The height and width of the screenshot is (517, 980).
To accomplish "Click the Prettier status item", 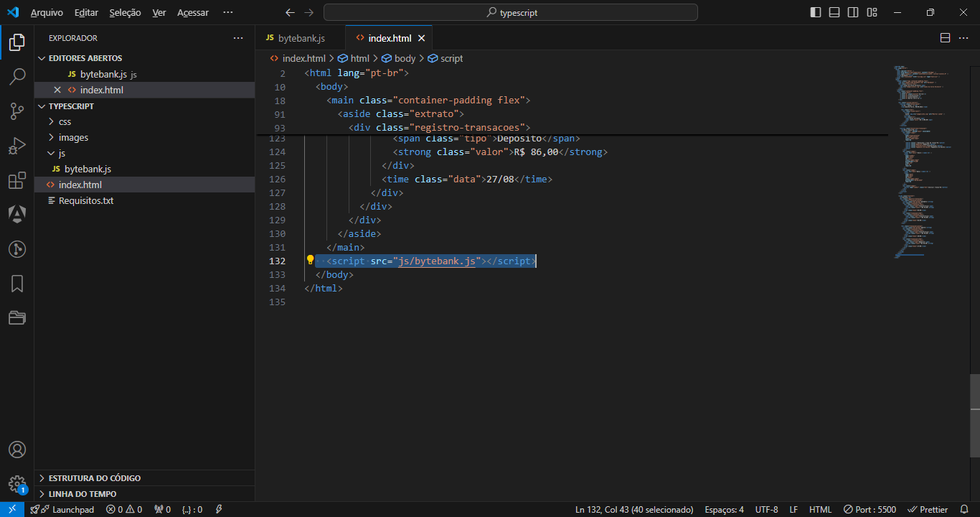I will 928,509.
